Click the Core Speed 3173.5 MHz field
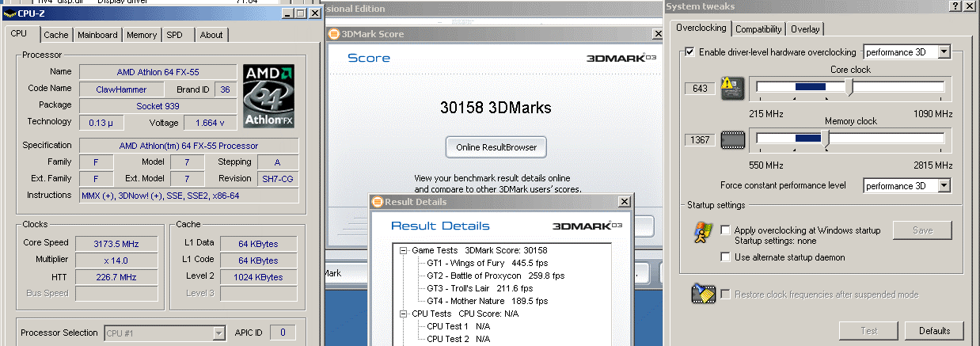 (x=118, y=243)
